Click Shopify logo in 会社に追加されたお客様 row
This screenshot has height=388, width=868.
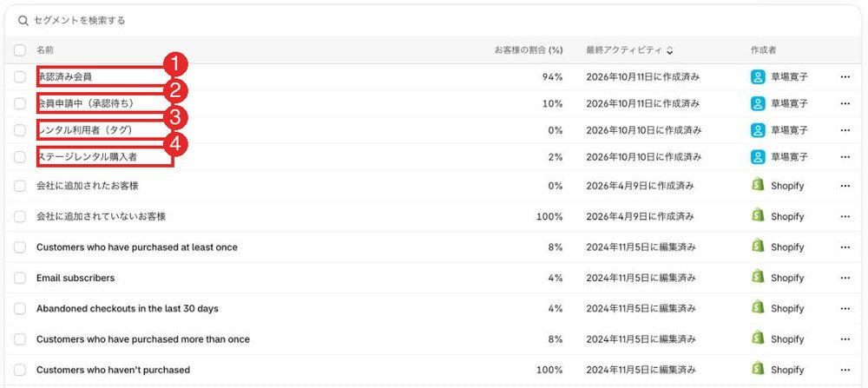(758, 186)
